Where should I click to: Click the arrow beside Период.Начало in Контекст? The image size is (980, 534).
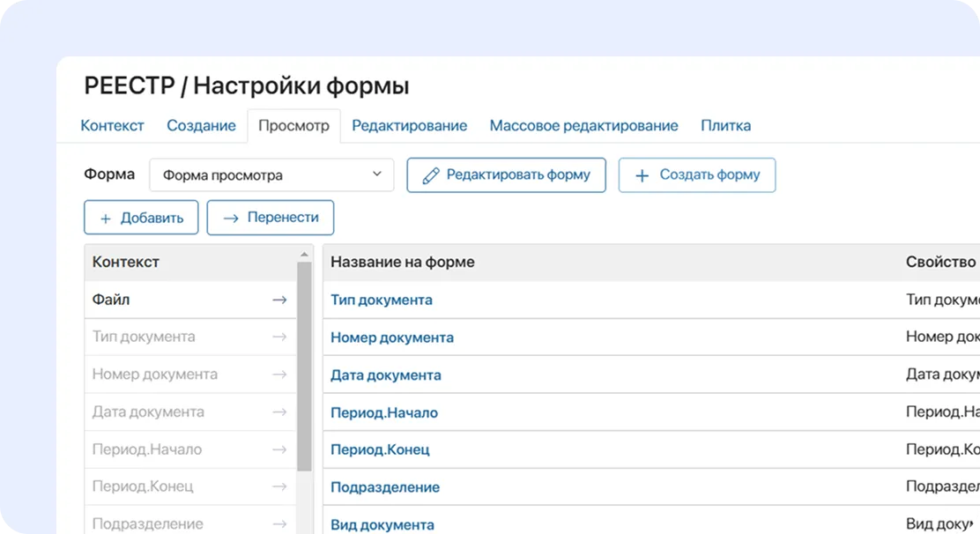pos(279,449)
